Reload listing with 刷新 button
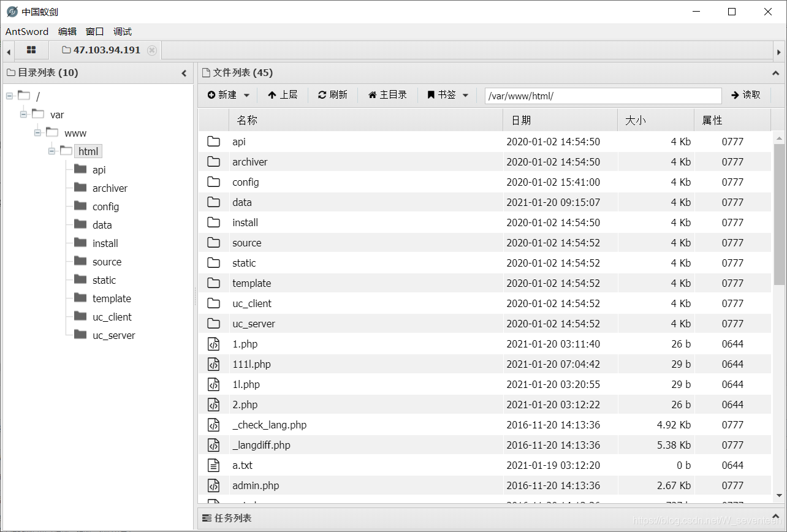The width and height of the screenshot is (787, 532). pos(332,95)
